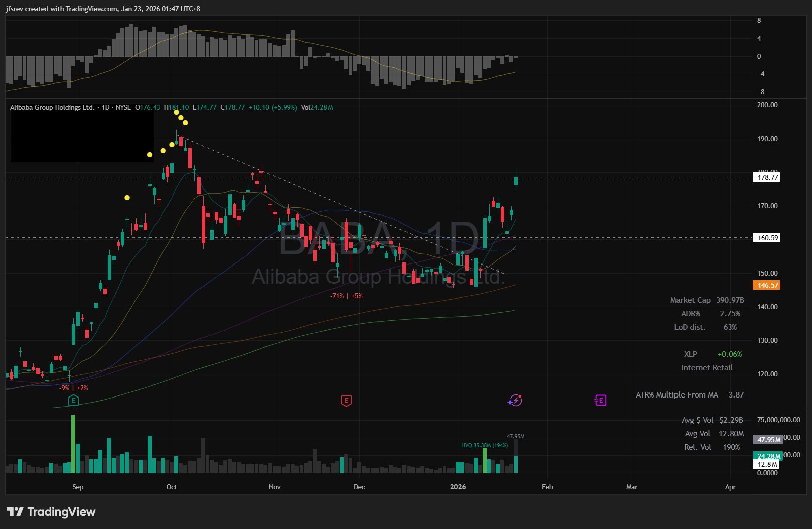
Task: Click the Oct label on the time axis
Action: (x=172, y=487)
